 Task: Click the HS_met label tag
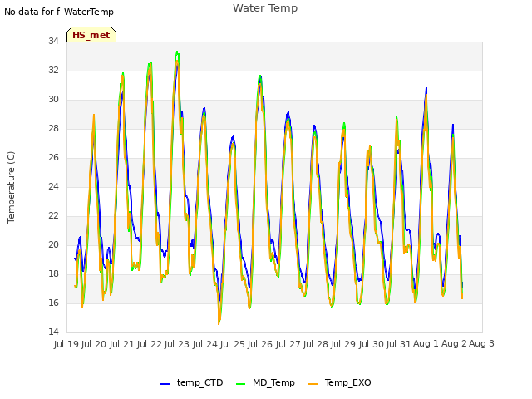tap(91, 35)
